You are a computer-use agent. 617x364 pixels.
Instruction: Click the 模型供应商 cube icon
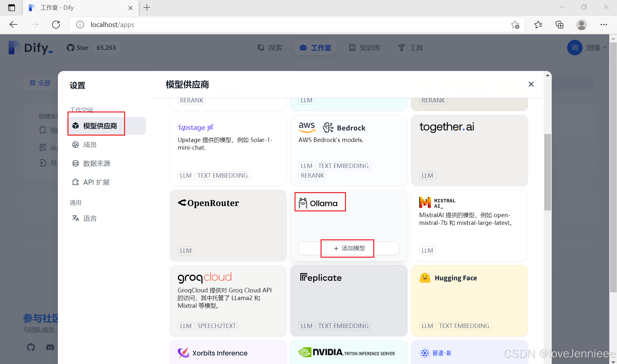coord(76,126)
